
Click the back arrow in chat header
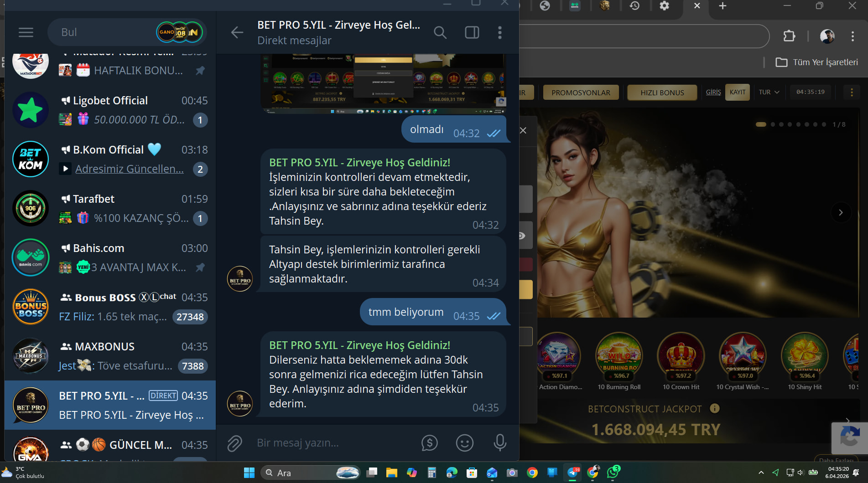coord(237,32)
